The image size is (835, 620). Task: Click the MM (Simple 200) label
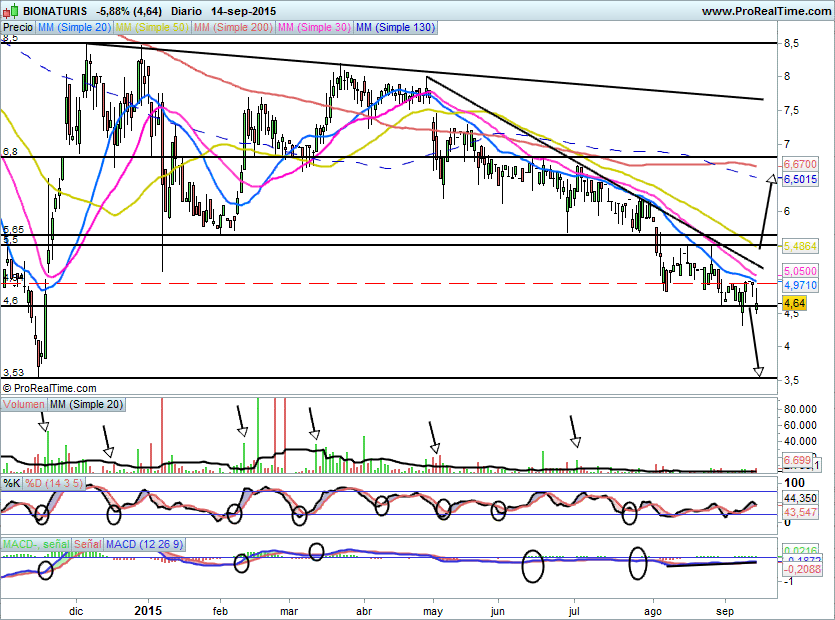[x=233, y=27]
